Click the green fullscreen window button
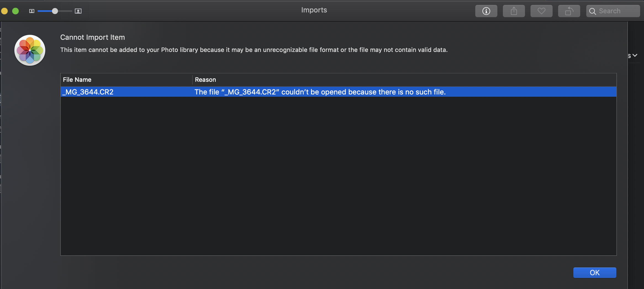The width and height of the screenshot is (644, 289). (x=15, y=11)
